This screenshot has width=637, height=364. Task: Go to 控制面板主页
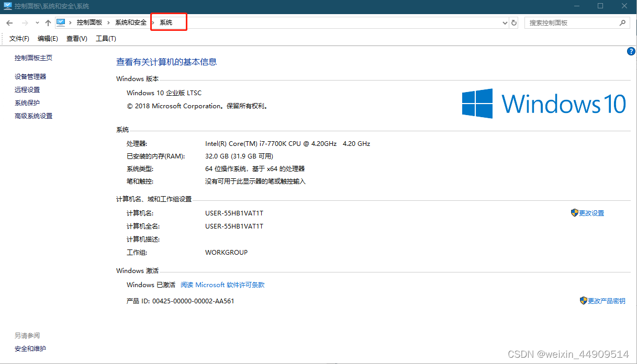click(33, 58)
